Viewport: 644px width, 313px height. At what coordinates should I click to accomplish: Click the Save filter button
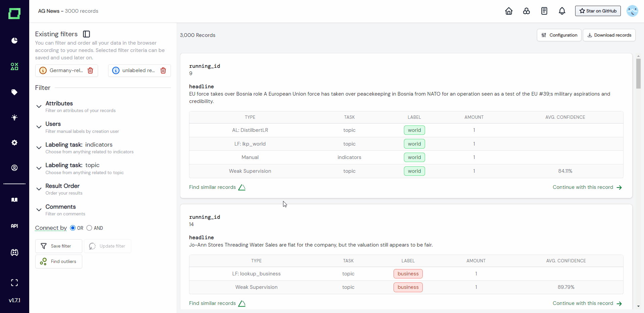click(x=59, y=246)
